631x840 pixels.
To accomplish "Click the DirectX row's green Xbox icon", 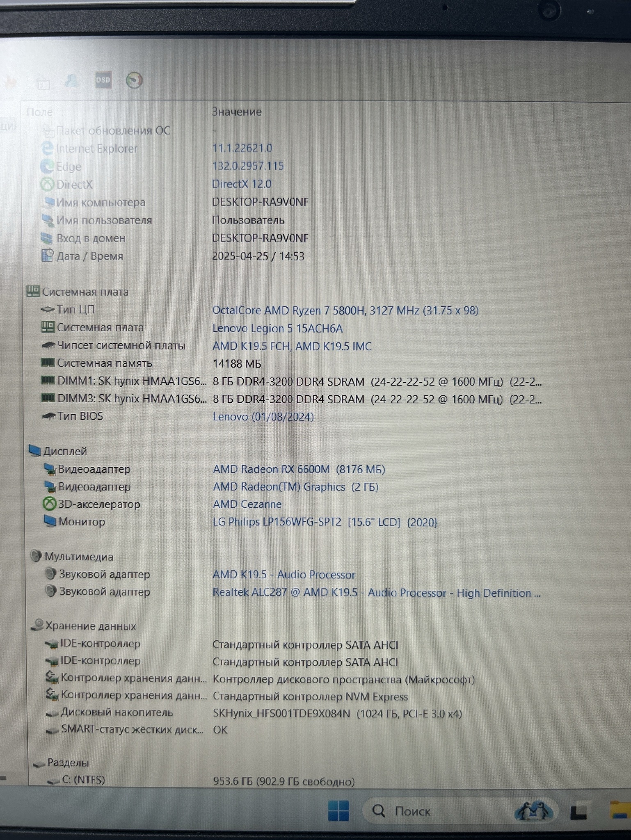I will click(47, 184).
